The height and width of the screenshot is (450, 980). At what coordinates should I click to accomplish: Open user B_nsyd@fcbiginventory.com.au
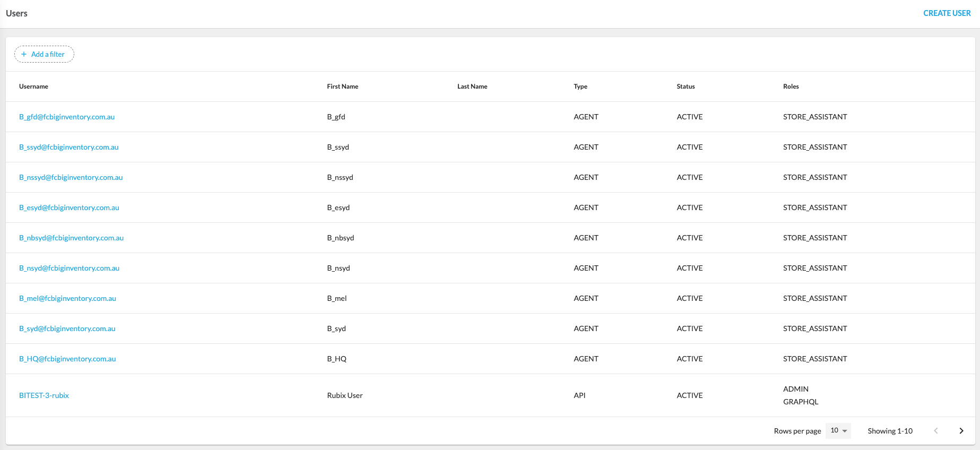click(x=70, y=268)
